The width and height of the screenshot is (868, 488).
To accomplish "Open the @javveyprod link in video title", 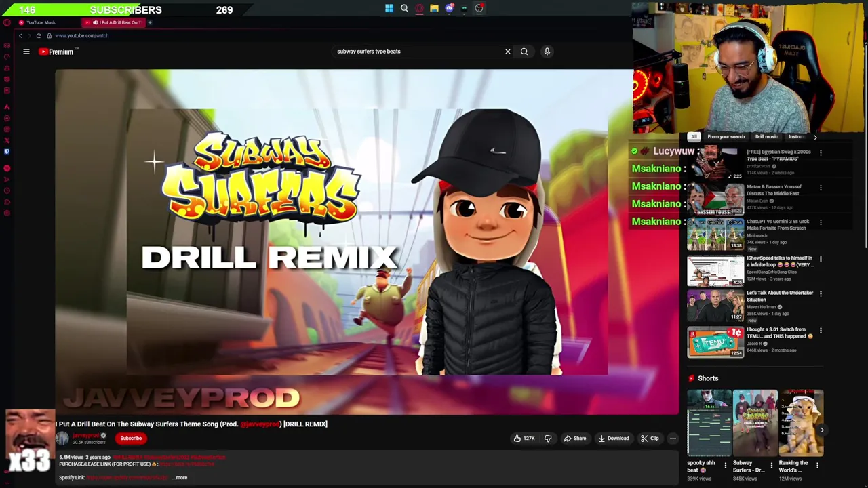I will coord(260,424).
